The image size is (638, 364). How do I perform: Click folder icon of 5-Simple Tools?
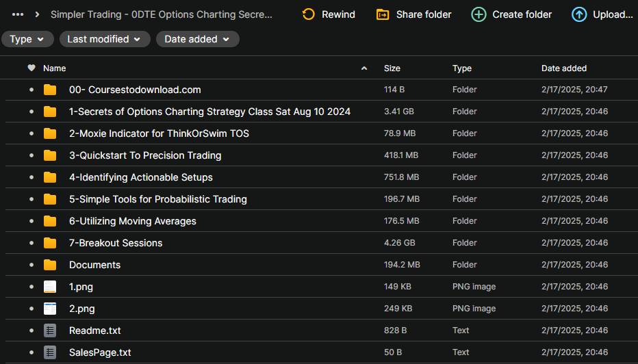pos(50,199)
